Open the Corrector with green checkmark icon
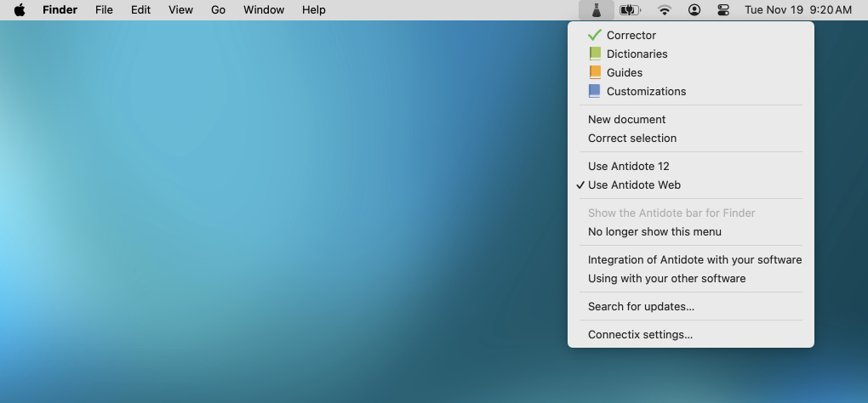868x403 pixels. click(x=631, y=36)
